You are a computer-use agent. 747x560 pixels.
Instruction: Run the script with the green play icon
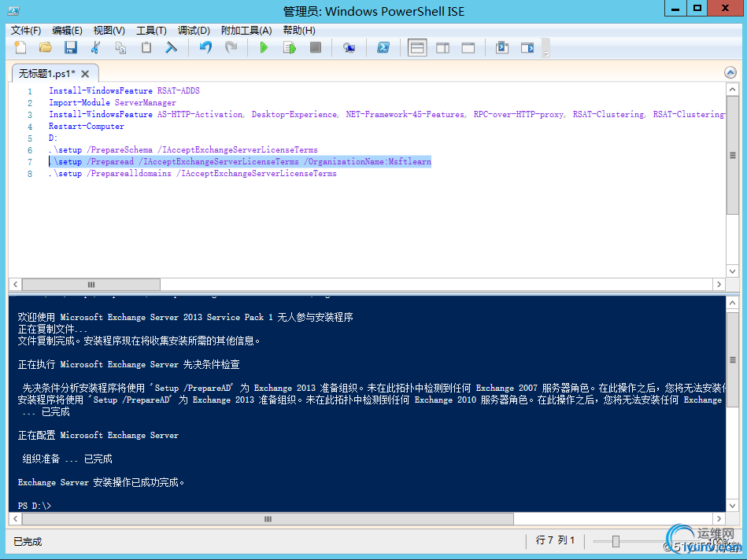(x=264, y=47)
